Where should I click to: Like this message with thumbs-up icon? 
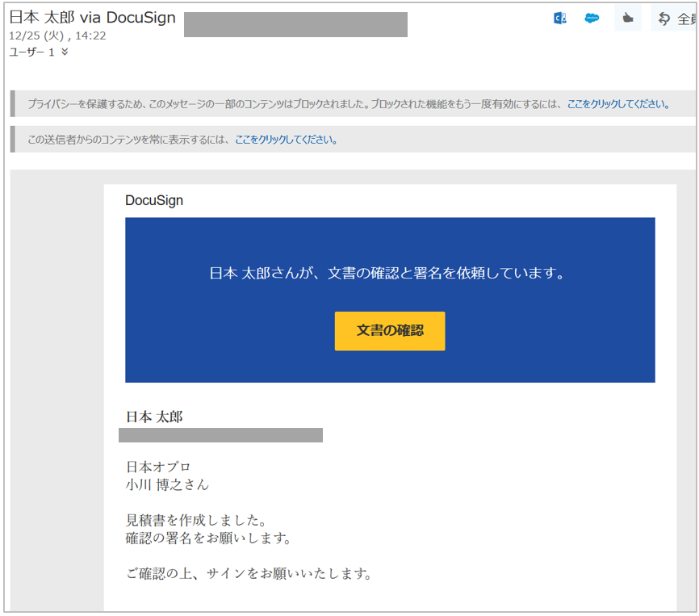[x=627, y=19]
